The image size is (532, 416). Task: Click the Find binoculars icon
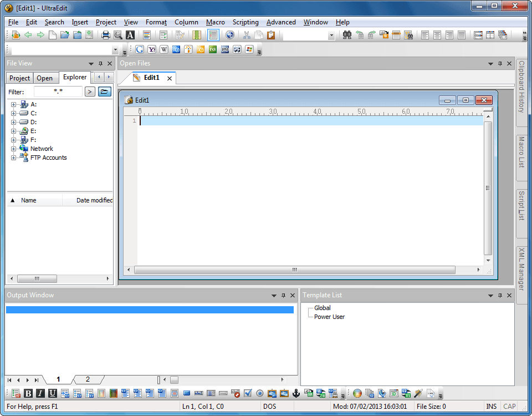(x=347, y=34)
